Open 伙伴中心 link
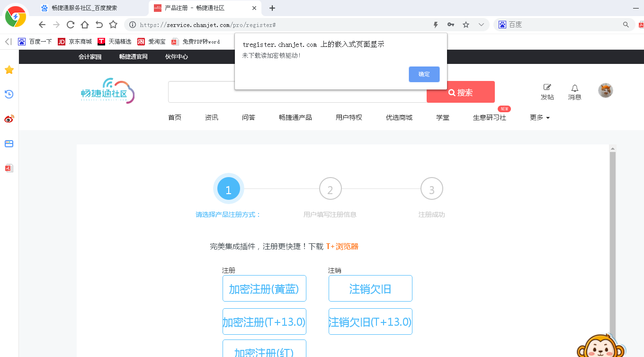Screen dimensions: 644x357 (177, 57)
